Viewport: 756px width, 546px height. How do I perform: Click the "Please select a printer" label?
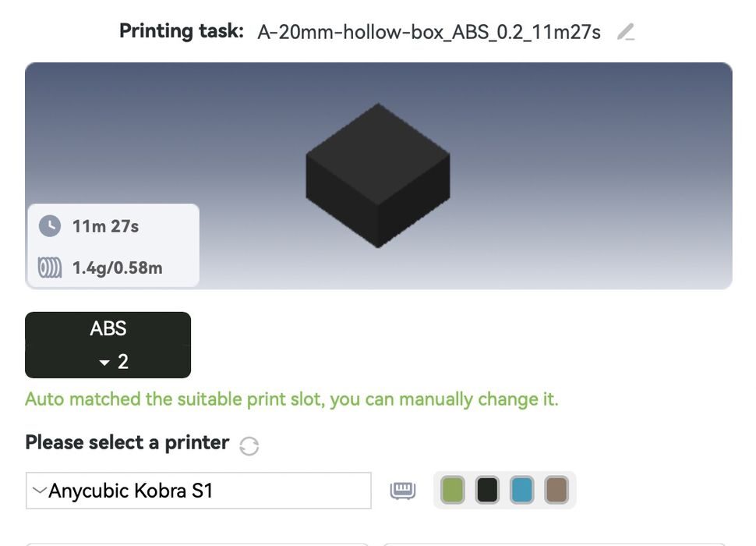[x=127, y=442]
